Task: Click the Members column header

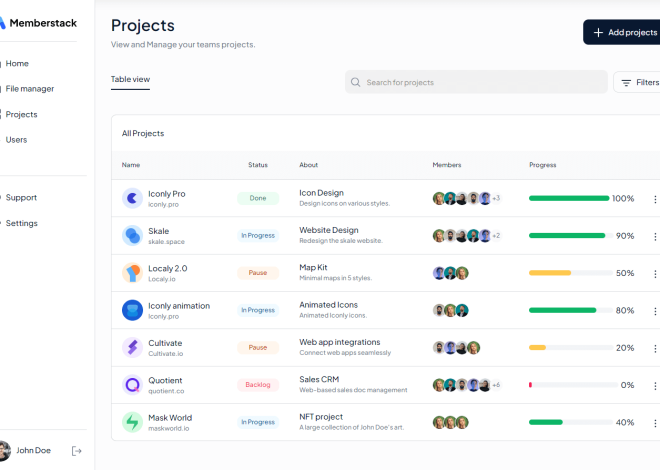Action: [x=447, y=165]
